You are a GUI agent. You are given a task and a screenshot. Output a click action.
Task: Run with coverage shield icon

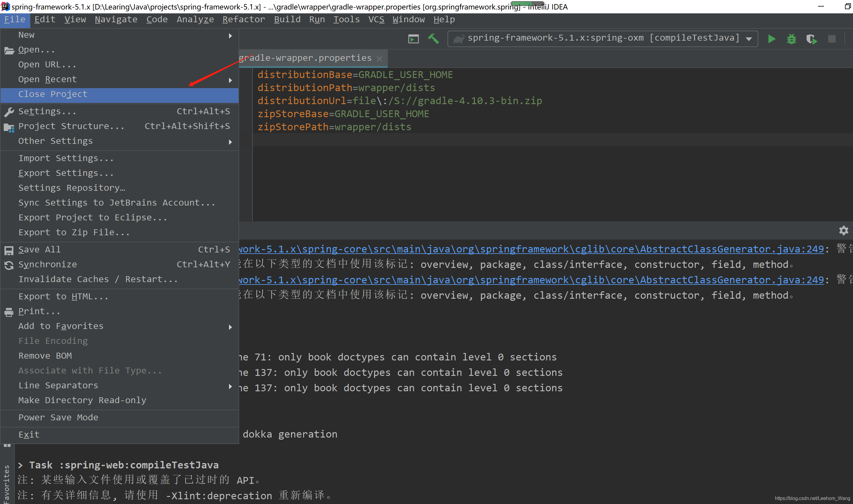click(811, 39)
